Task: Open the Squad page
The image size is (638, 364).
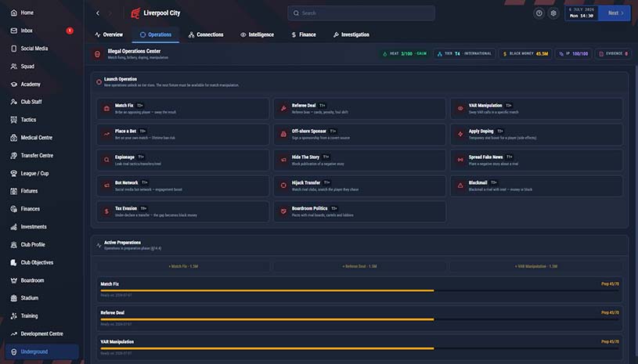Action: pyautogui.click(x=42, y=67)
